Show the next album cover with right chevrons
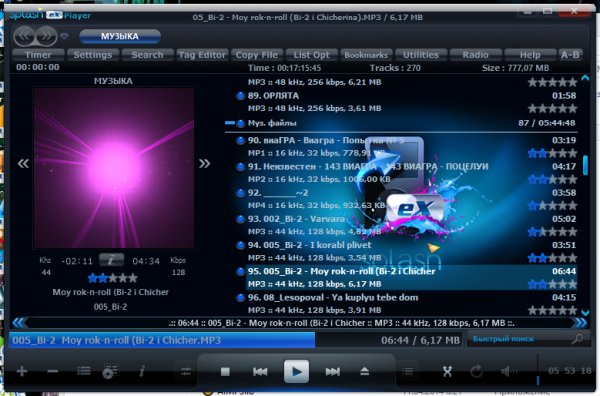The image size is (600, 396). coord(204,164)
